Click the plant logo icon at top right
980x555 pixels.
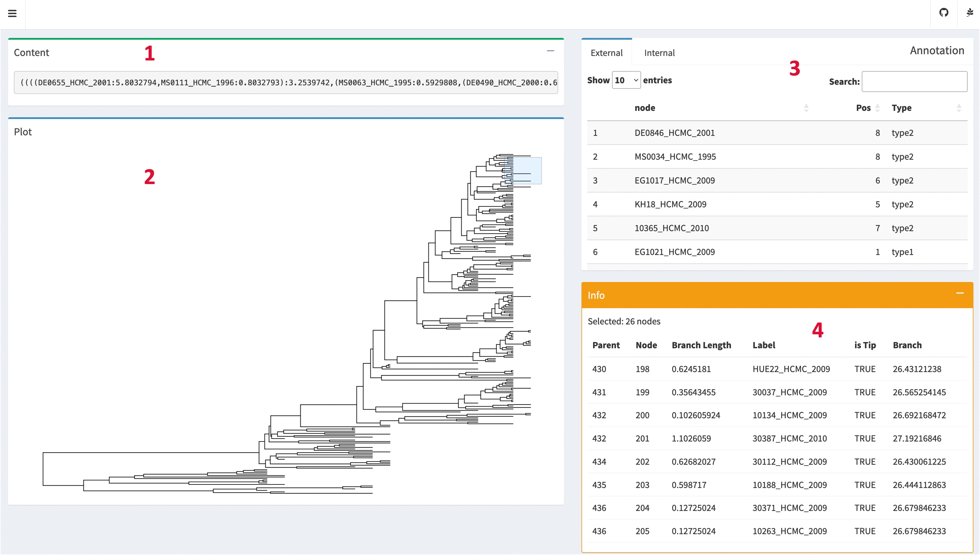tap(970, 13)
